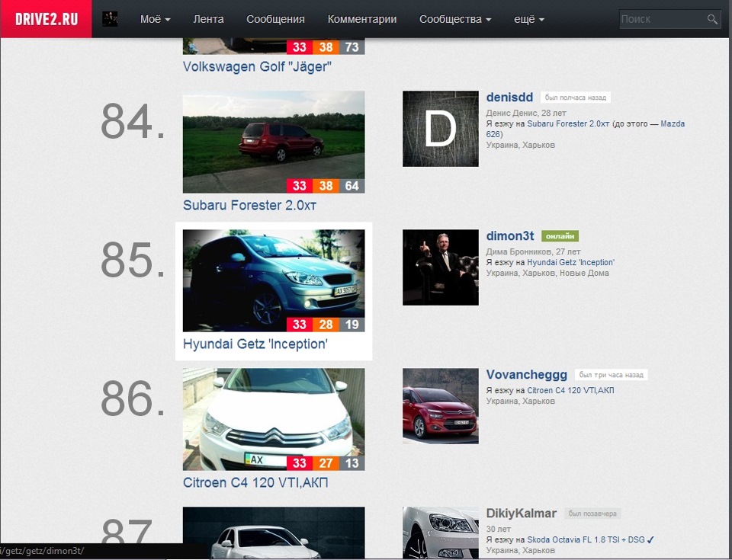Click the green онлайн status badge
This screenshot has height=560, width=732.
click(560, 236)
